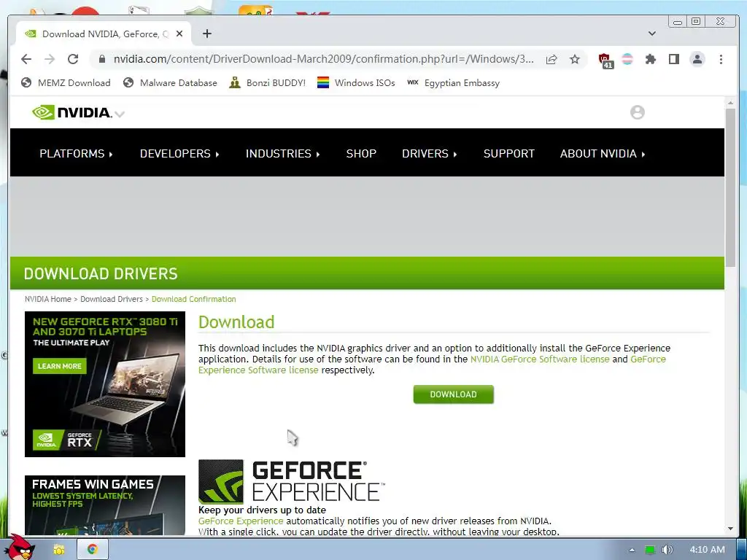Expand the tab search chevron
747x560 pixels.
coord(652,34)
